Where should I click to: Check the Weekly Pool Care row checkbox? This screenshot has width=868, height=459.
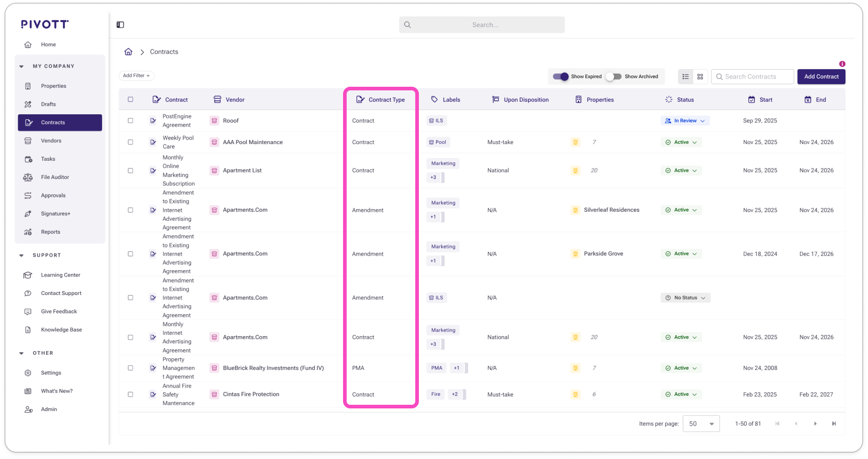(x=130, y=142)
